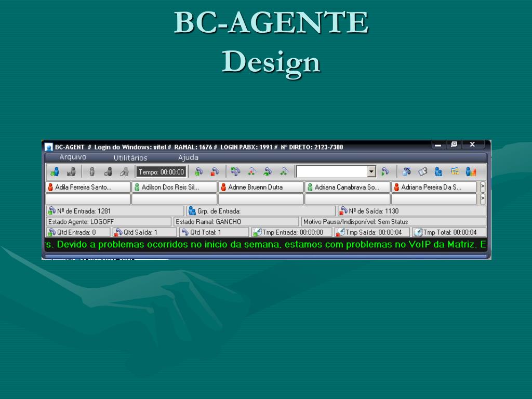Screen dimensions: 532x399
Task: Select agent Adriana Canabrava So...
Action: [x=348, y=187]
